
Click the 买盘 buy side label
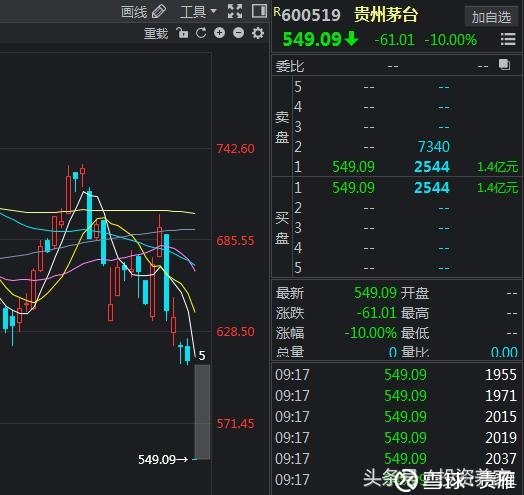coord(282,228)
